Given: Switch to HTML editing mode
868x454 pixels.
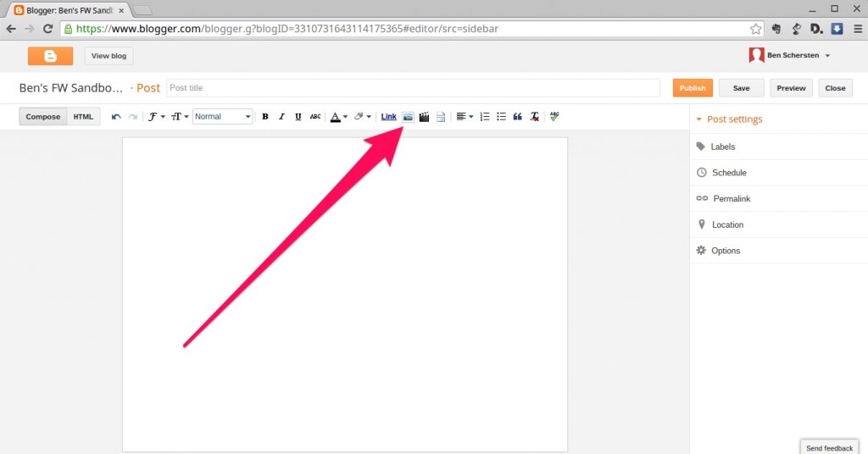Looking at the screenshot, I should coord(84,117).
